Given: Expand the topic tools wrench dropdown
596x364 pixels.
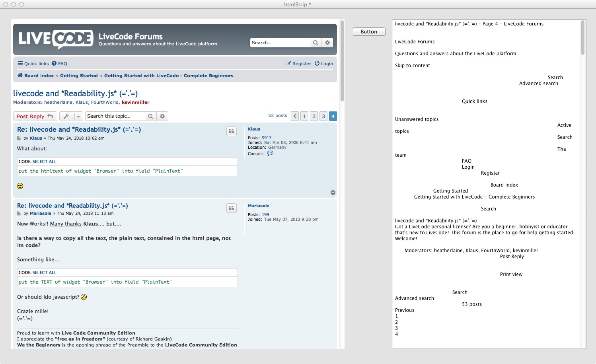Looking at the screenshot, I should 71,116.
